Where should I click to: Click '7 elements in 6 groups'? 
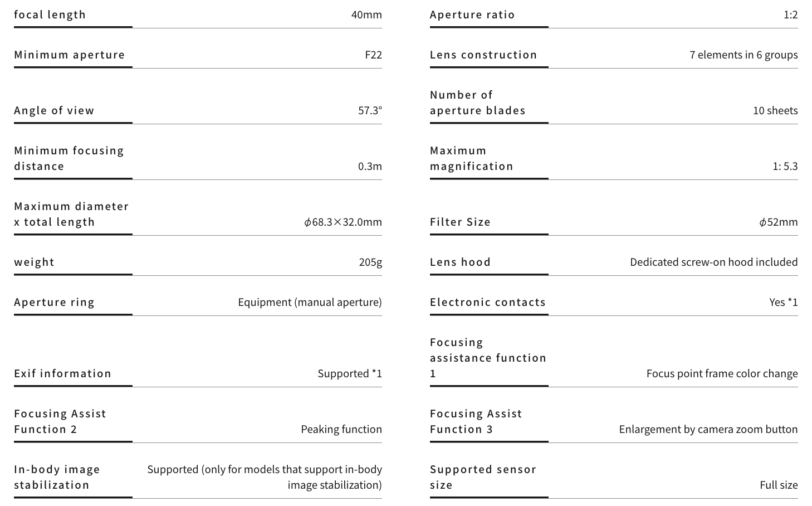point(743,55)
